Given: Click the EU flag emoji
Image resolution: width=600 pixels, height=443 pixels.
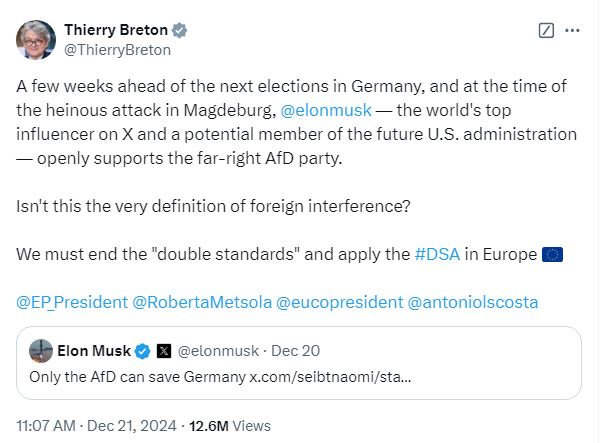Looking at the screenshot, I should point(552,253).
